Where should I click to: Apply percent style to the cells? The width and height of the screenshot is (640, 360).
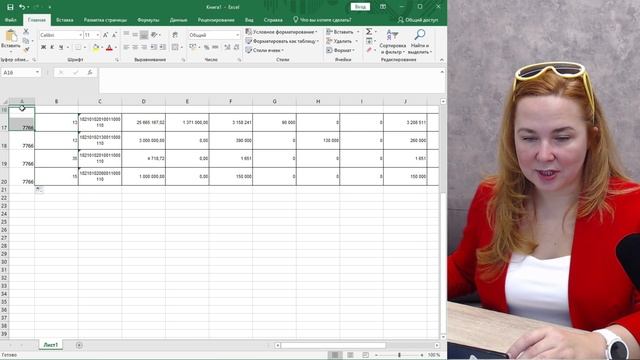(x=207, y=47)
